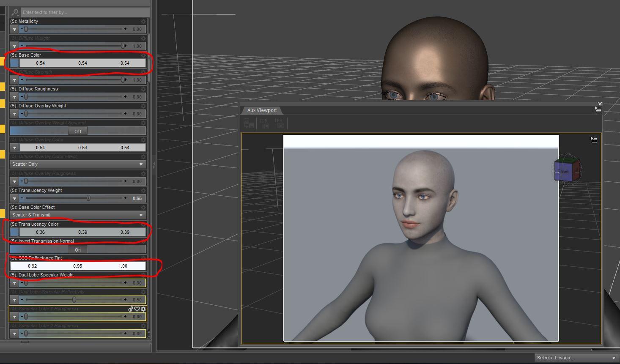620x364 pixels.
Task: Open the viewport options menu inside Aux Viewport
Action: tap(594, 140)
